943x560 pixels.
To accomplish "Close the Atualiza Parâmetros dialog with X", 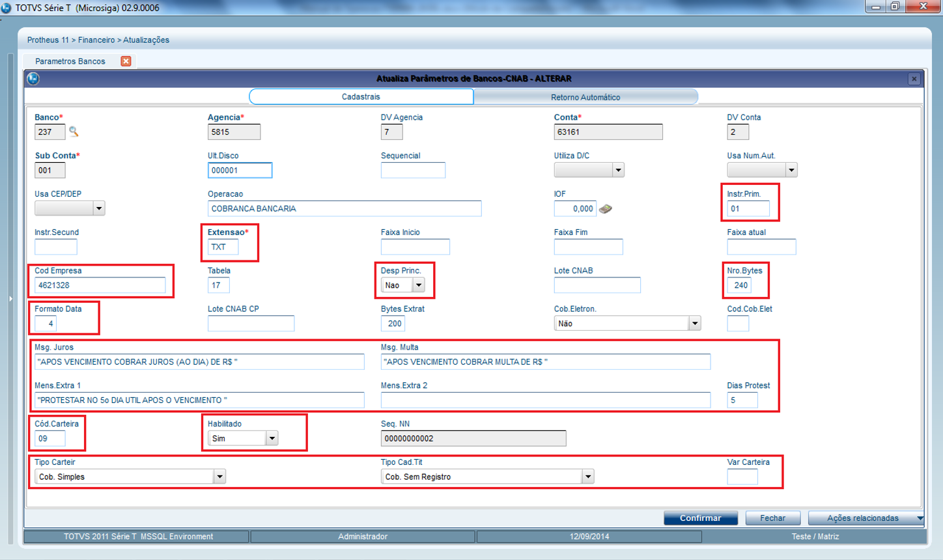I will 914,79.
